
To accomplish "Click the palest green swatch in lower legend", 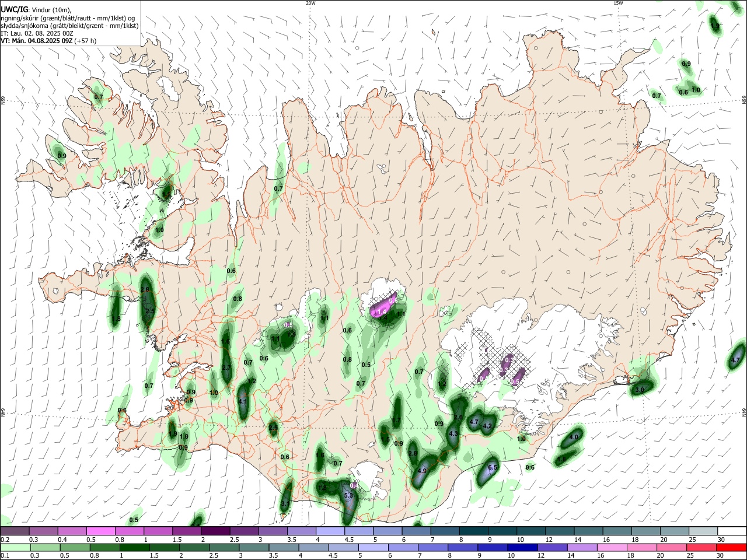I will (x=15, y=547).
